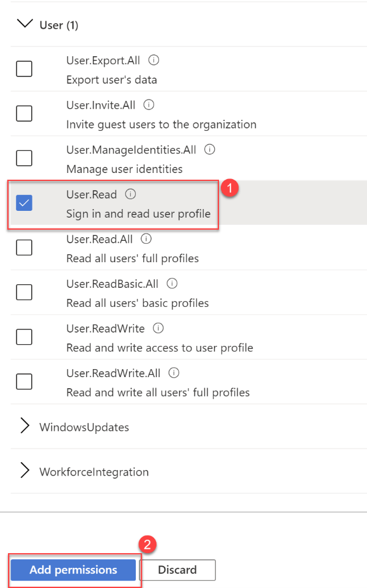The width and height of the screenshot is (367, 588).
Task: Click info icon beside User.Invite.All
Action: click(x=149, y=105)
